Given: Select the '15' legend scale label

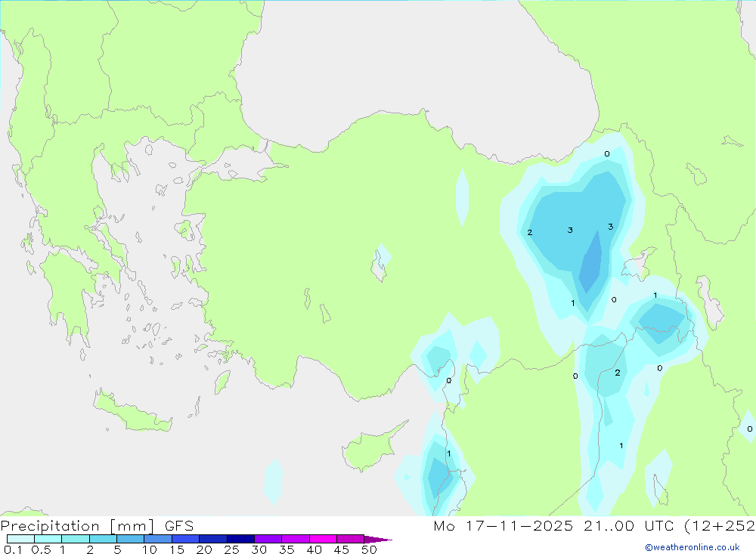Looking at the screenshot, I should 177,549.
